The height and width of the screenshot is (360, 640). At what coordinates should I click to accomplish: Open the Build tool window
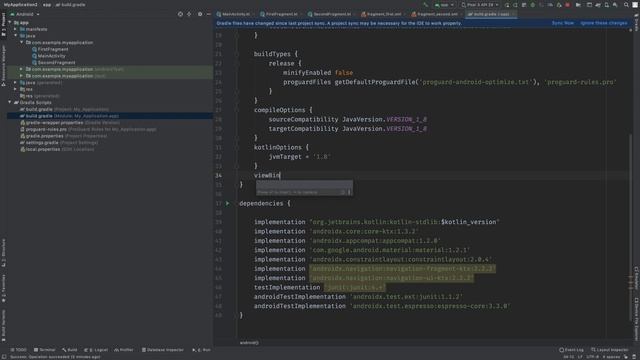(x=69, y=350)
